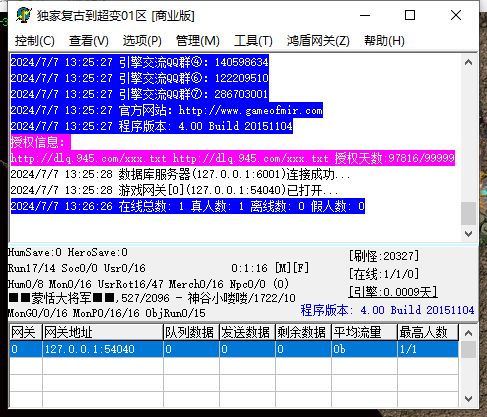
Task: Click the 0:1:16 [M][F] uptime text
Action: 270,268
